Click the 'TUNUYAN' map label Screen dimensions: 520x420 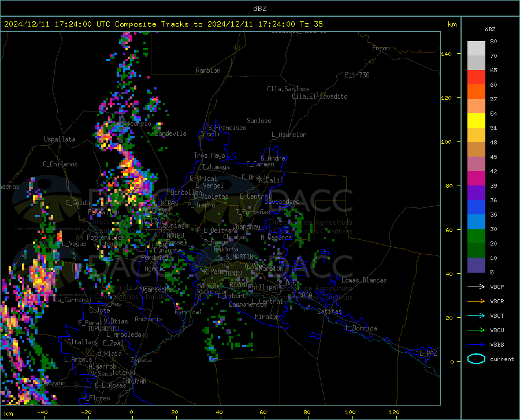click(x=134, y=381)
